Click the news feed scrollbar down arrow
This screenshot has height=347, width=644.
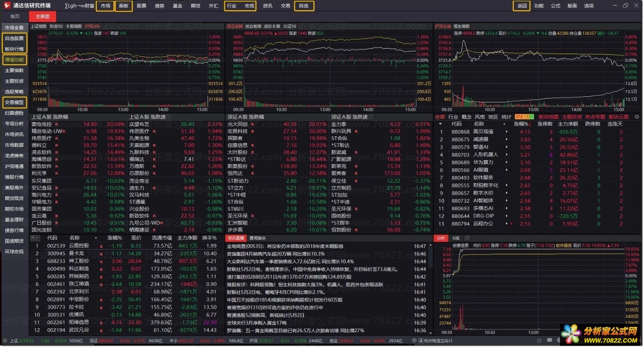tap(430, 333)
